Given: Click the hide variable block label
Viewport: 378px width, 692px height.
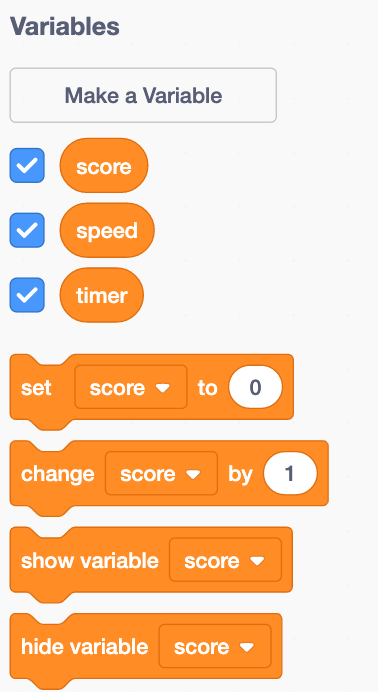Looking at the screenshot, I should pos(84,647).
